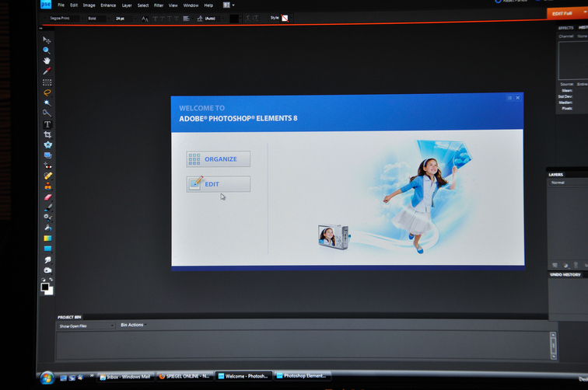Open the Bold font style dropdown
588x390 pixels.
(x=99, y=19)
